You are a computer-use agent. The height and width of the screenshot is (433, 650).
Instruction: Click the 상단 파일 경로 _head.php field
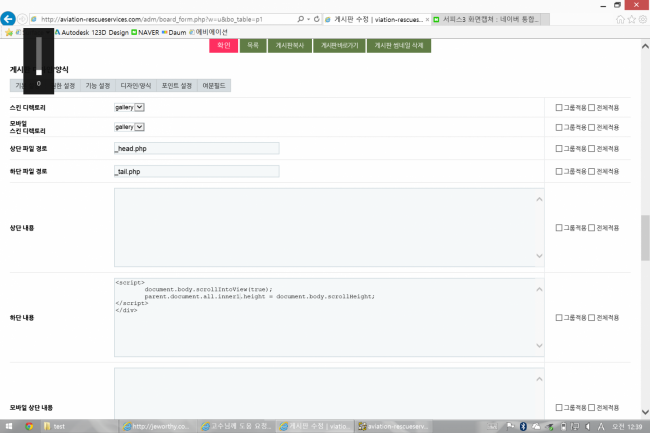[196, 148]
